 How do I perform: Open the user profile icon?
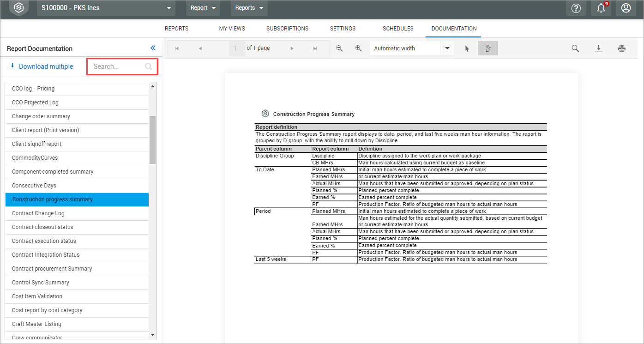(626, 8)
